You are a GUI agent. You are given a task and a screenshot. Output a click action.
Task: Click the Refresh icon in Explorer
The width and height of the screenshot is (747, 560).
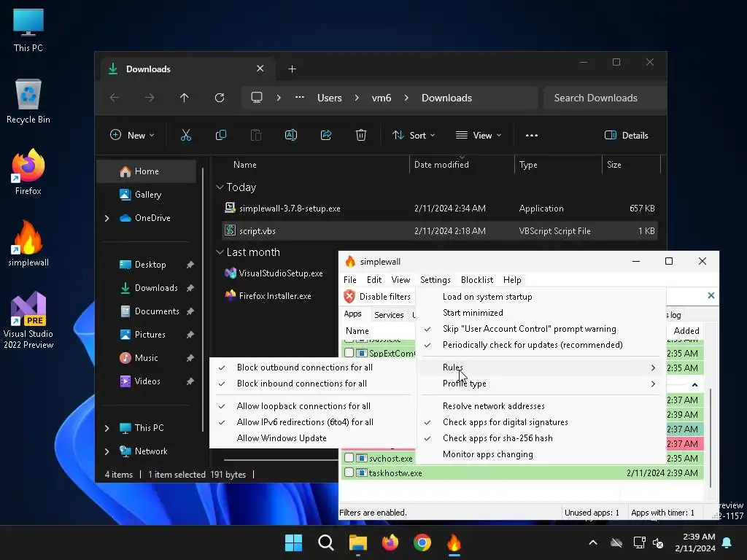point(220,98)
